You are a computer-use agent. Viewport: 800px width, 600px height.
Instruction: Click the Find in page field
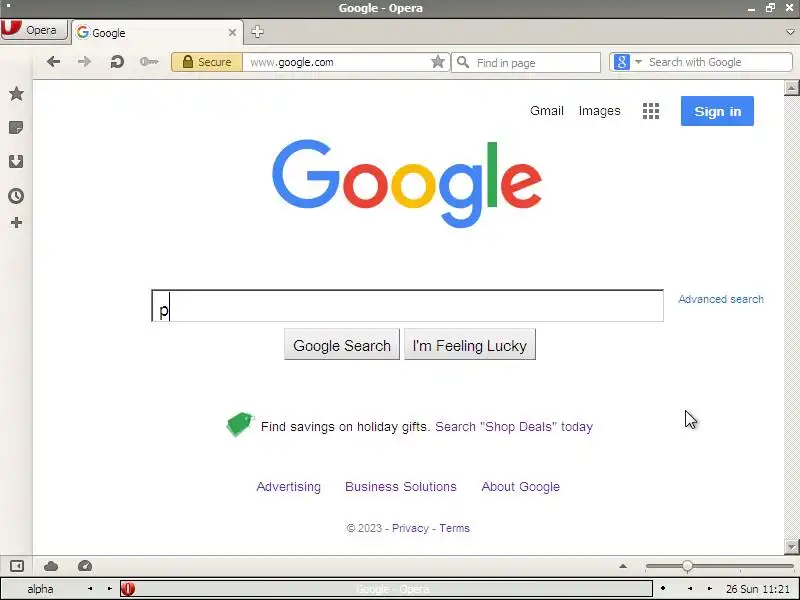(526, 63)
